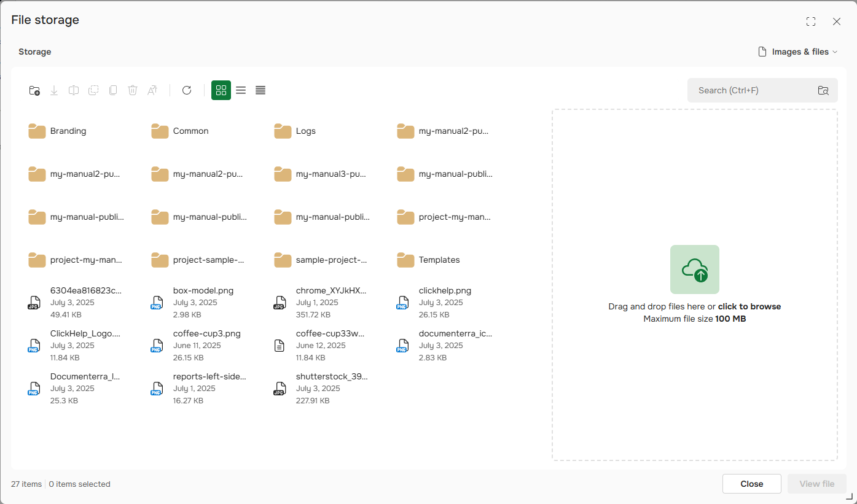Open the Images & files filter dropdown
Image resolution: width=857 pixels, height=504 pixels.
click(797, 52)
